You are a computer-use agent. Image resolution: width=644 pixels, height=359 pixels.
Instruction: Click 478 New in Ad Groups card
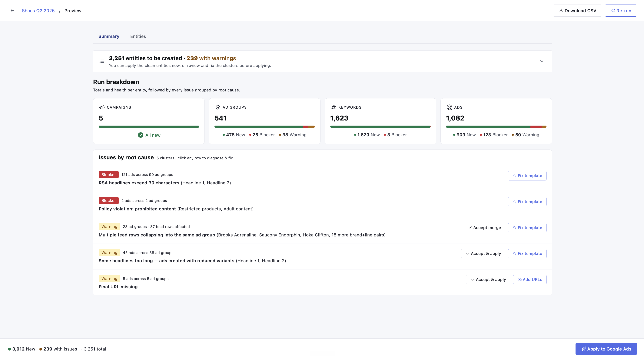234,135
